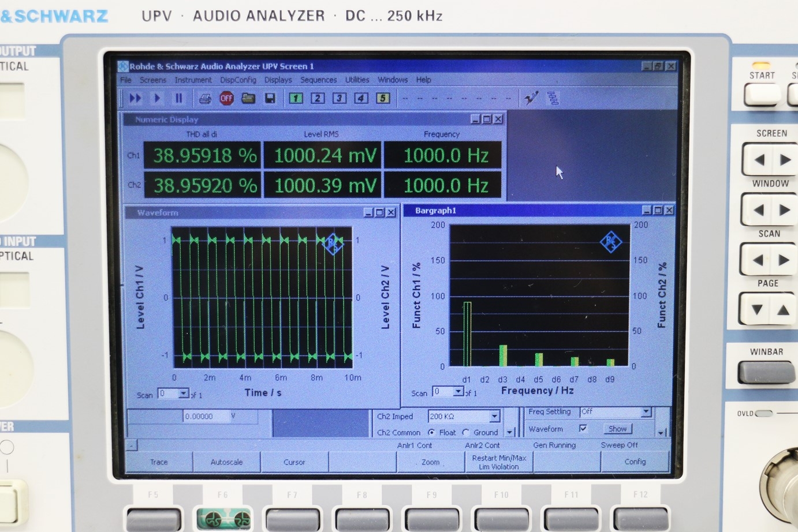The image size is (798, 532).
Task: Toggle the Waveform checkbox
Action: [583, 428]
